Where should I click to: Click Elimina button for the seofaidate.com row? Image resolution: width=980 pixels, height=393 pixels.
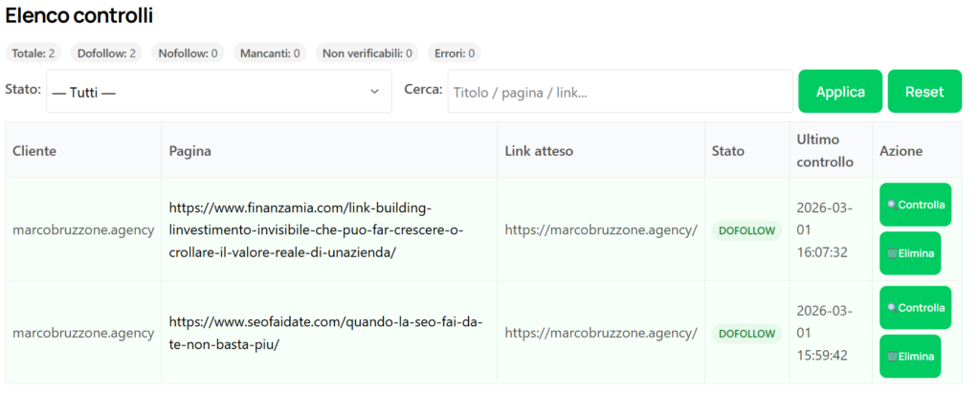point(909,357)
